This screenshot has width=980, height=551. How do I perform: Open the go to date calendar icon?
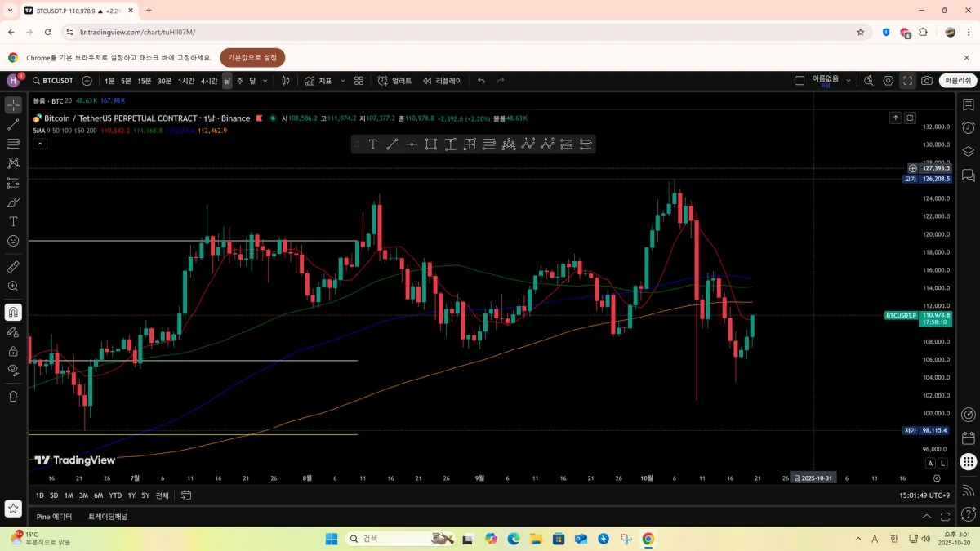coord(186,495)
